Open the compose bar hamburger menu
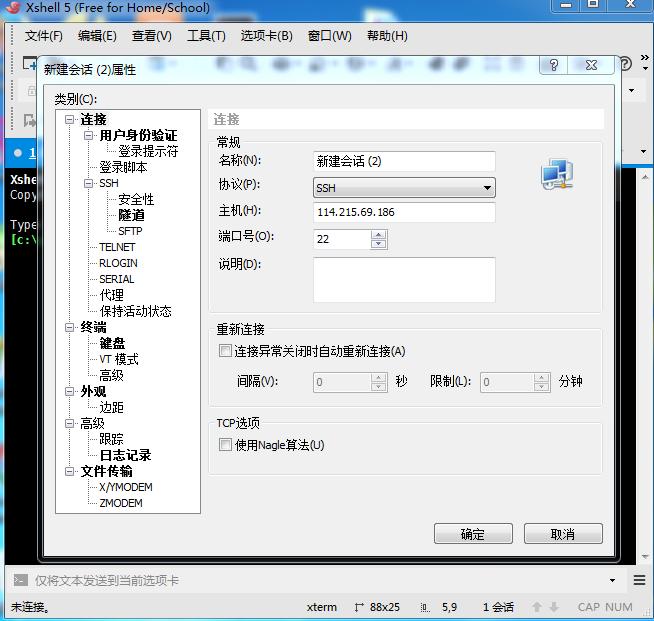 639,580
